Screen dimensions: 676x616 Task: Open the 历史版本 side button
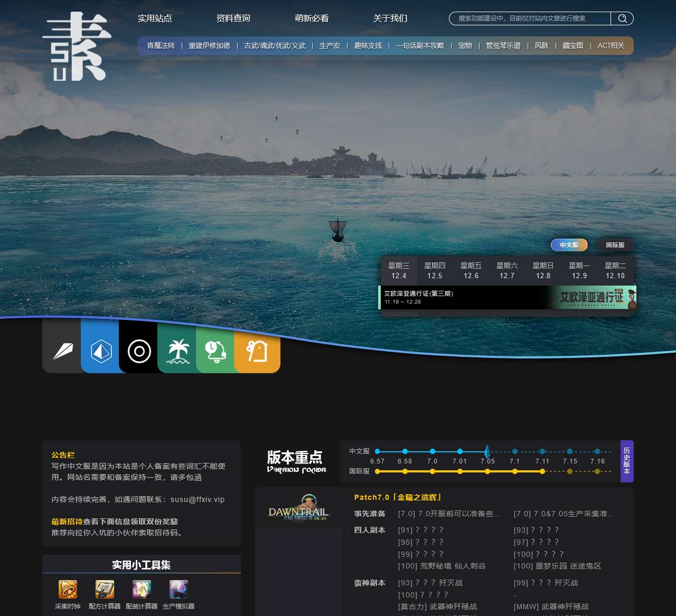627,461
